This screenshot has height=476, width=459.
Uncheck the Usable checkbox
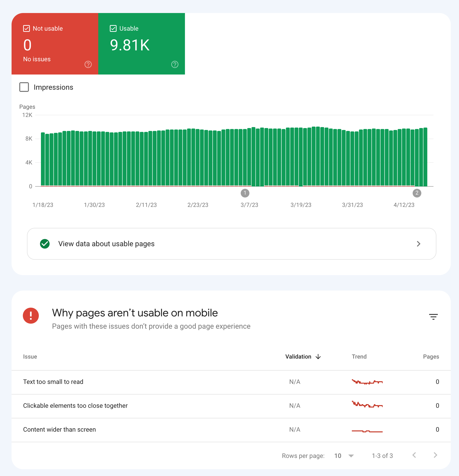pyautogui.click(x=113, y=28)
